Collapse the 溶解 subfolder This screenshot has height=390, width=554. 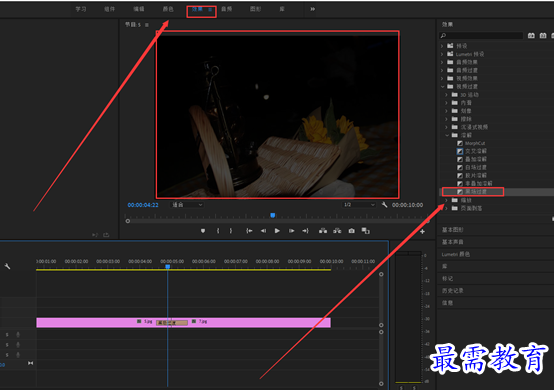click(x=447, y=135)
